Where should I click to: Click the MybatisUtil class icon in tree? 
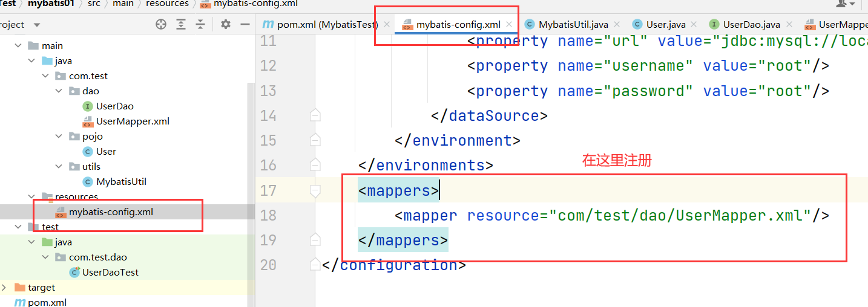pyautogui.click(x=88, y=182)
